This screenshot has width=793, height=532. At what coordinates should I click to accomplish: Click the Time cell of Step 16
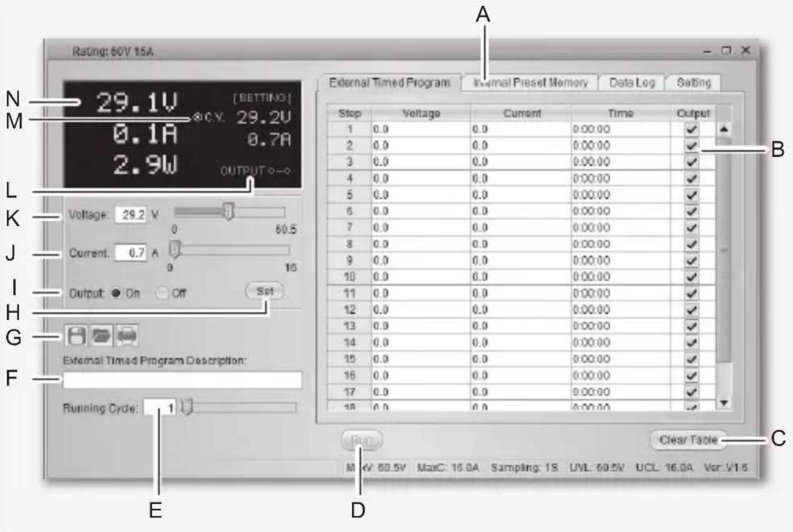tap(620, 376)
